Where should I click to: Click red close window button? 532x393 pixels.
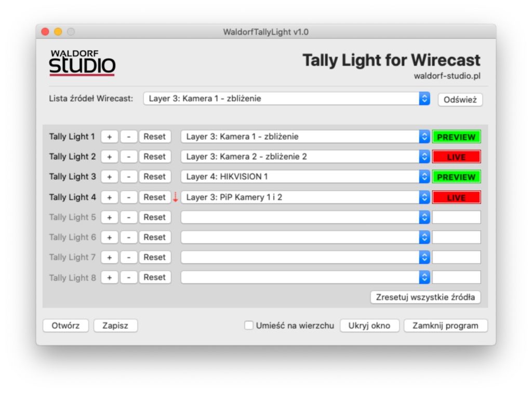(45, 32)
